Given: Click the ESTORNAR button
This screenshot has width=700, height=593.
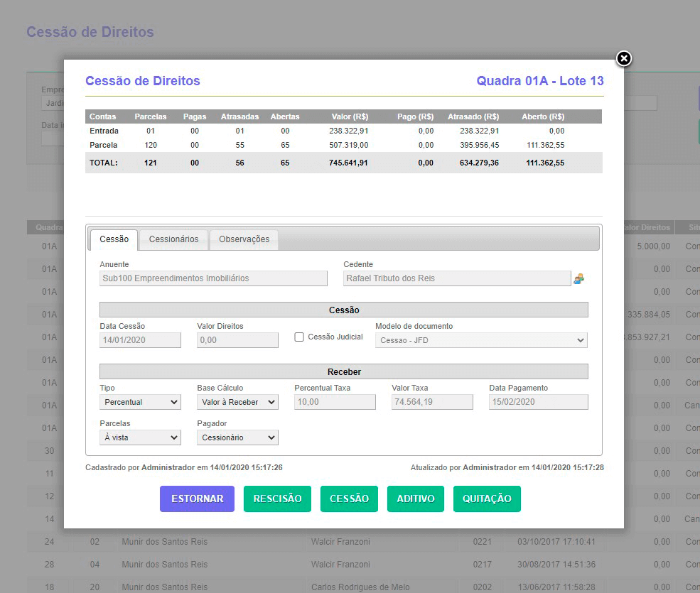Looking at the screenshot, I should (197, 499).
